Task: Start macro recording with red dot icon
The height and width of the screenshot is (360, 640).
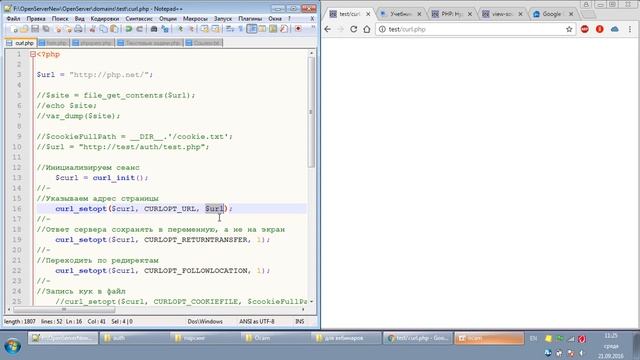Action: click(x=298, y=29)
